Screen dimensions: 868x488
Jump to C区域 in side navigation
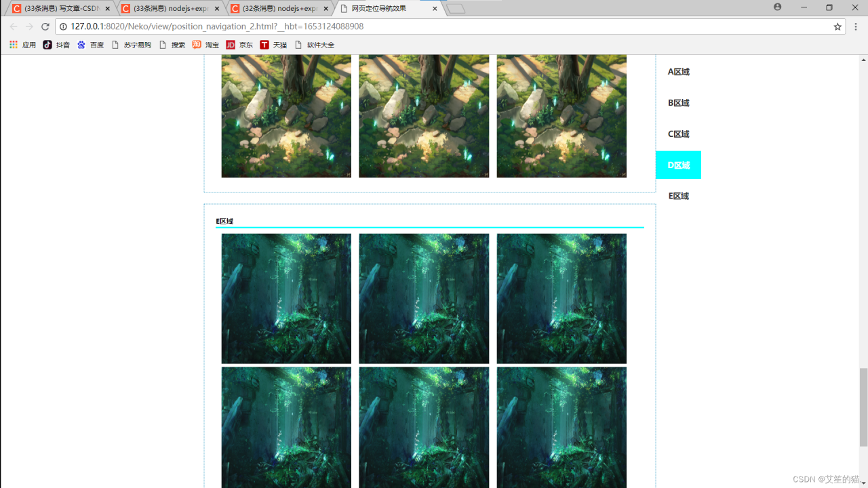coord(678,134)
